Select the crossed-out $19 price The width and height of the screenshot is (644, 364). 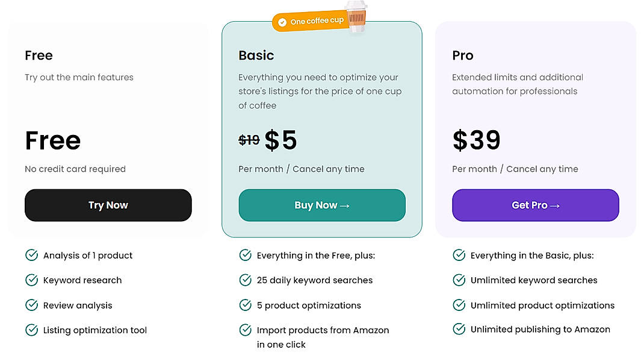tap(250, 140)
